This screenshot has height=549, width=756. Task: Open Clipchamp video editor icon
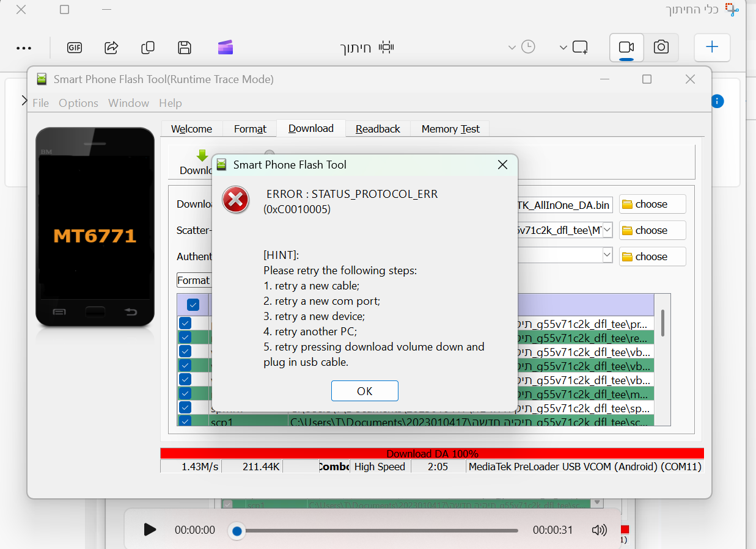pyautogui.click(x=226, y=48)
